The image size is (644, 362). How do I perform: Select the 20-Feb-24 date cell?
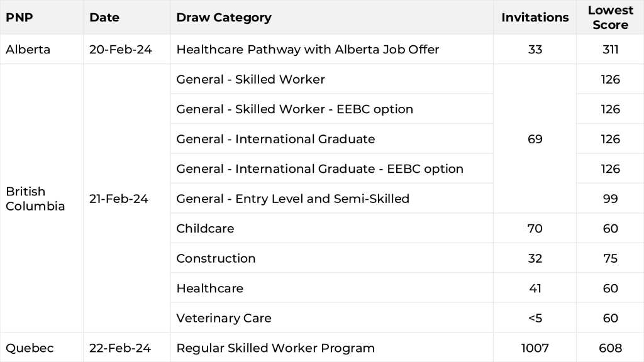[121, 49]
